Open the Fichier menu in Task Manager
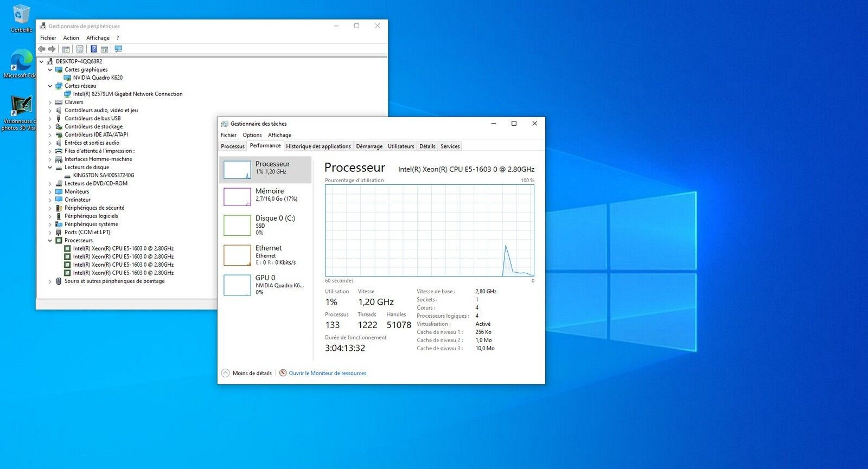Screen dimensions: 868x469 pyautogui.click(x=228, y=135)
